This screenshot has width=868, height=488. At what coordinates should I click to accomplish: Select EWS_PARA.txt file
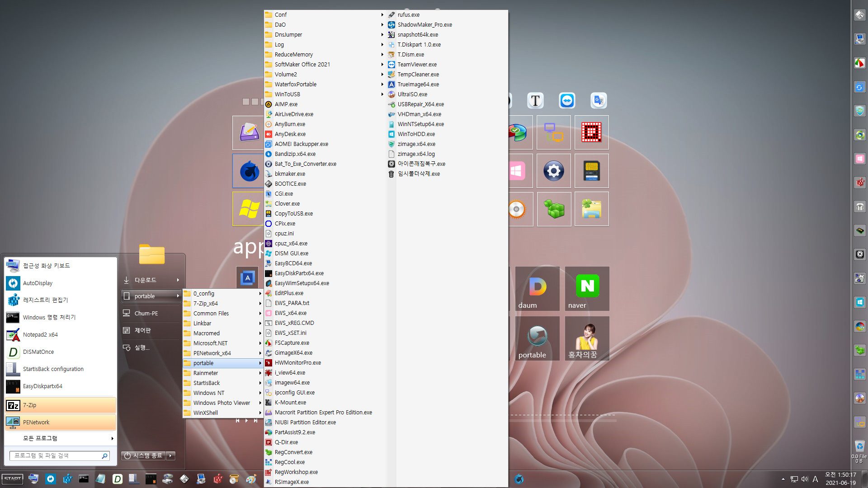[292, 303]
